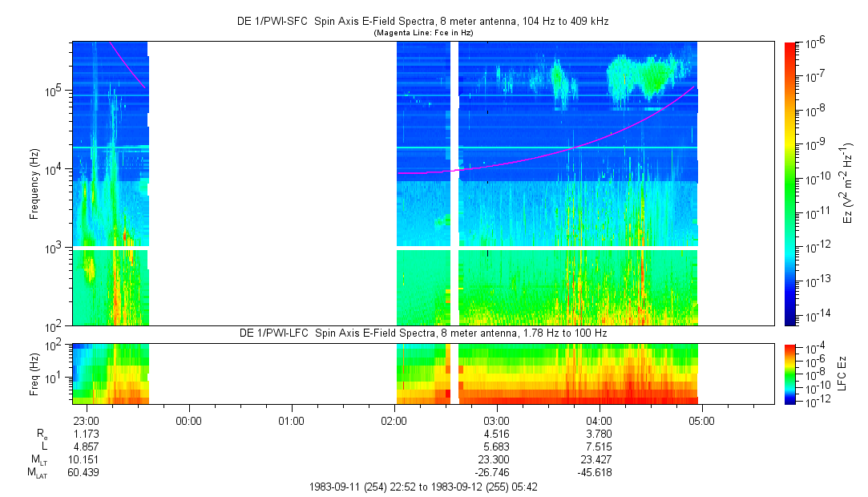Click the Ez colorbar beside the upper plot
Image resolution: width=868 pixels, height=497 pixels.
[x=791, y=184]
